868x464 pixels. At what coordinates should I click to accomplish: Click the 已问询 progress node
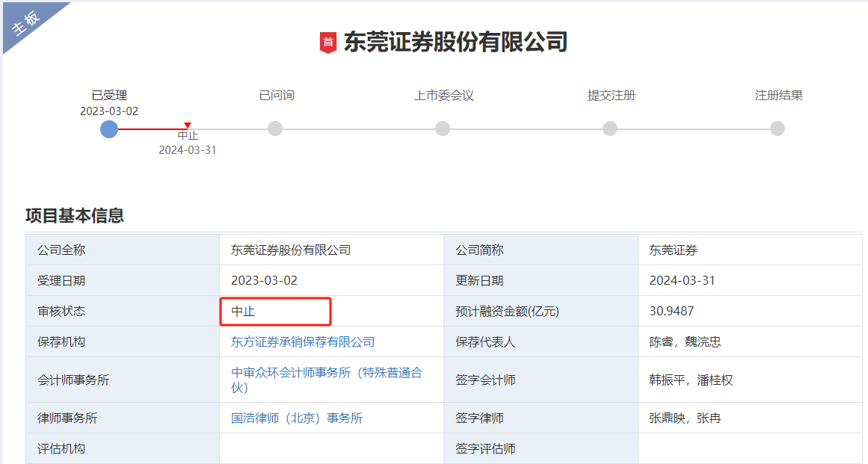click(x=275, y=129)
